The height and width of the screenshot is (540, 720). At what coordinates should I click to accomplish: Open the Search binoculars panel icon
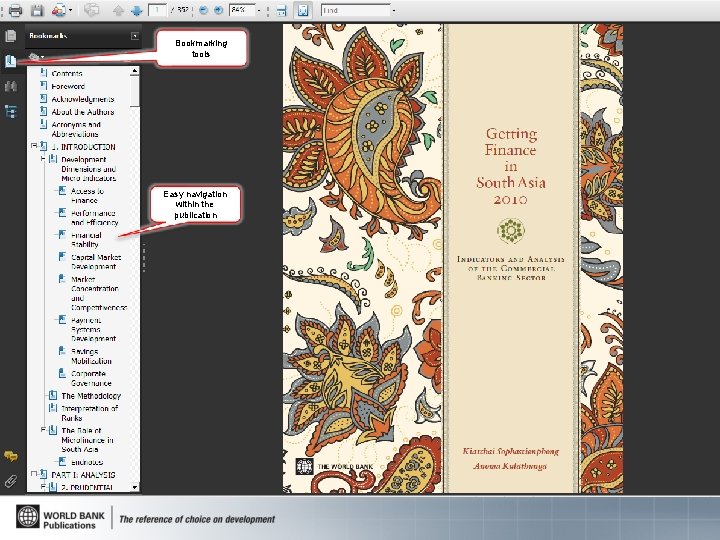11,86
